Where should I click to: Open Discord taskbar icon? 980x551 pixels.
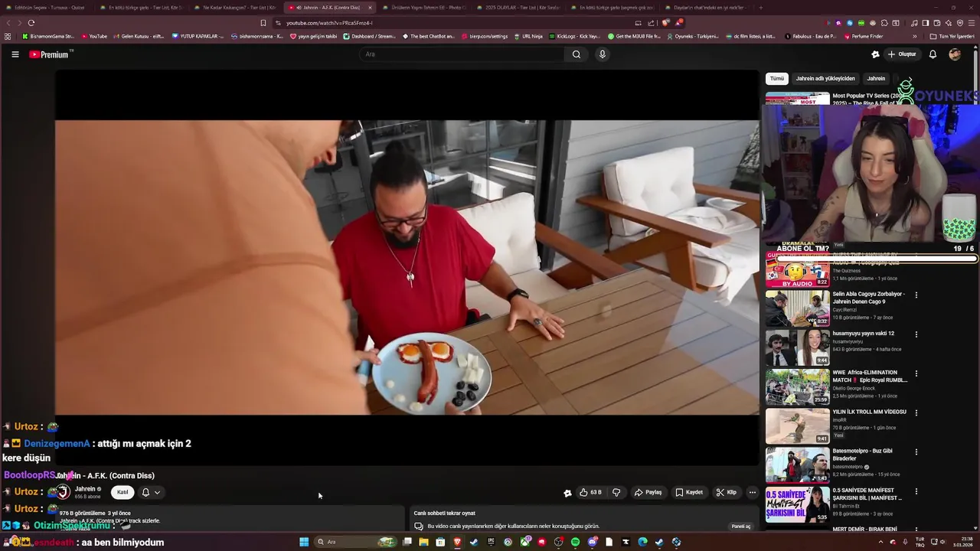point(593,542)
